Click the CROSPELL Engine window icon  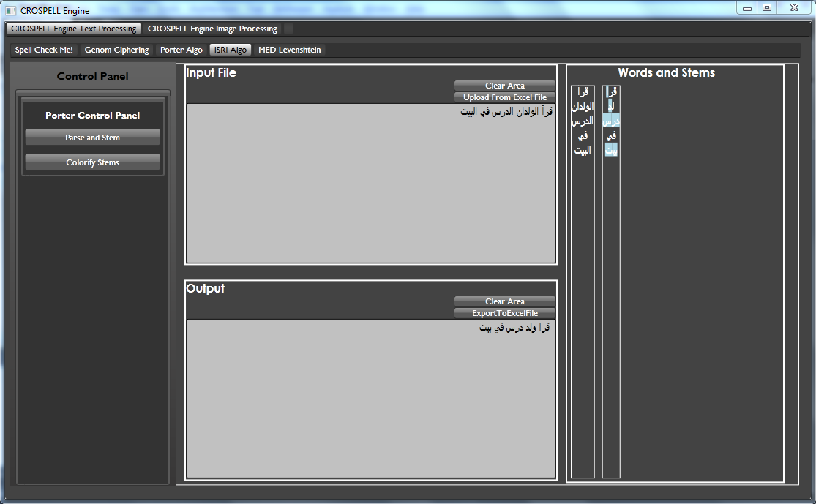click(11, 10)
